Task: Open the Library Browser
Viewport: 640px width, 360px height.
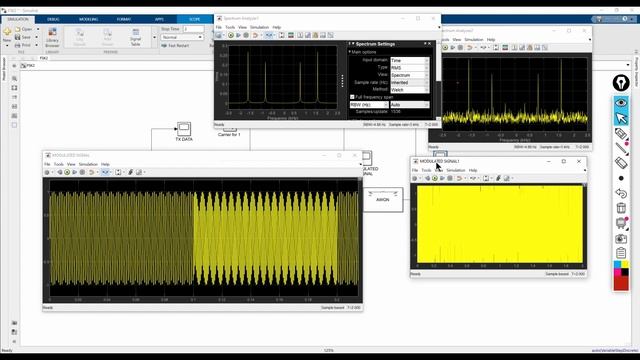Action: coord(52,38)
